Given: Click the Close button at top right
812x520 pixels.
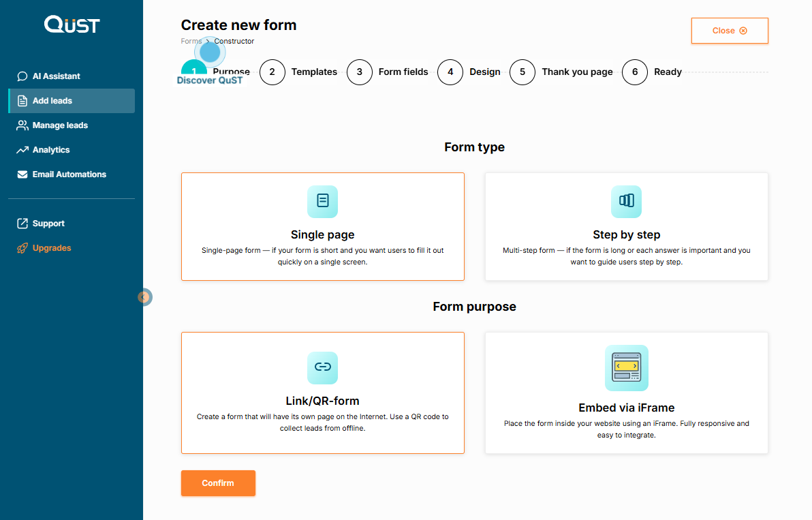Looking at the screenshot, I should tap(729, 31).
